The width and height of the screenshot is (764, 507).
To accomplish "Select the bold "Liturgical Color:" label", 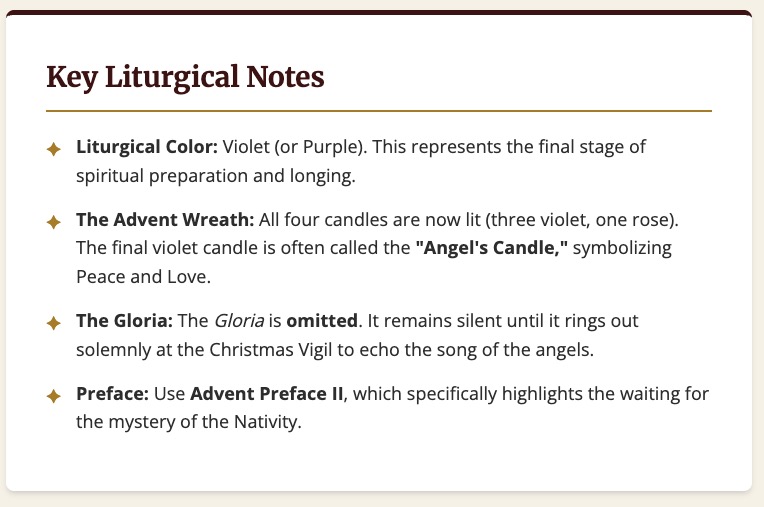I will pyautogui.click(x=147, y=147).
